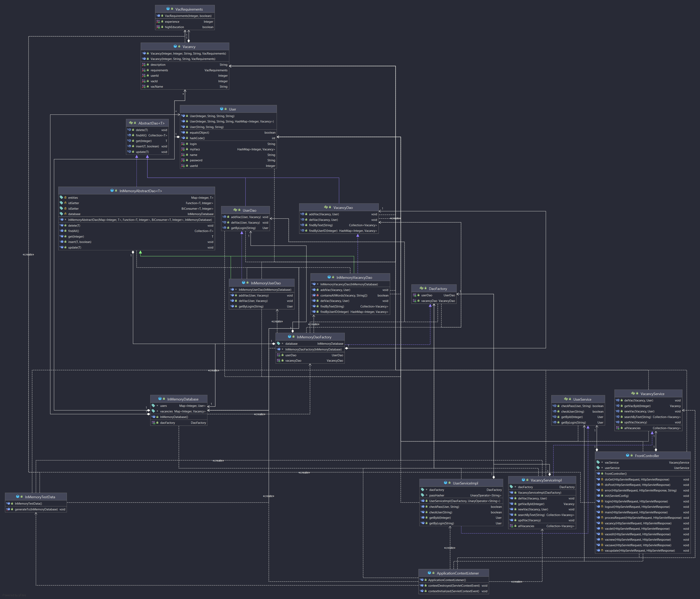Click the class icon beside FrontController title
This screenshot has height=599, width=700.
(627, 455)
